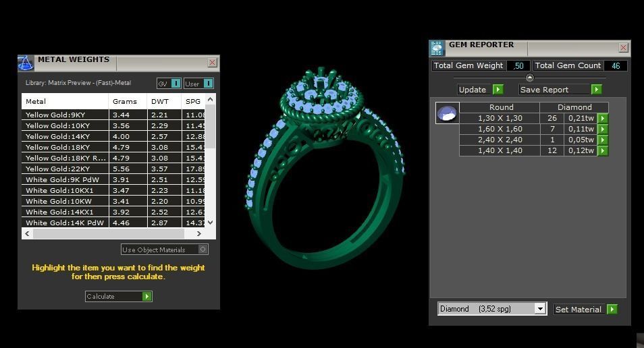Click the 2,40 X 2,40 size cell
This screenshot has width=644, height=348.
pos(500,140)
